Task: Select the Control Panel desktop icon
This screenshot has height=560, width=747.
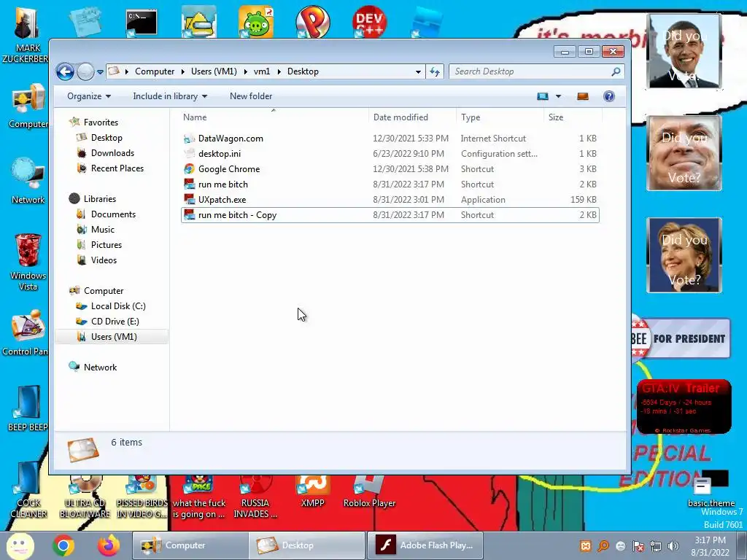Action: 26,332
